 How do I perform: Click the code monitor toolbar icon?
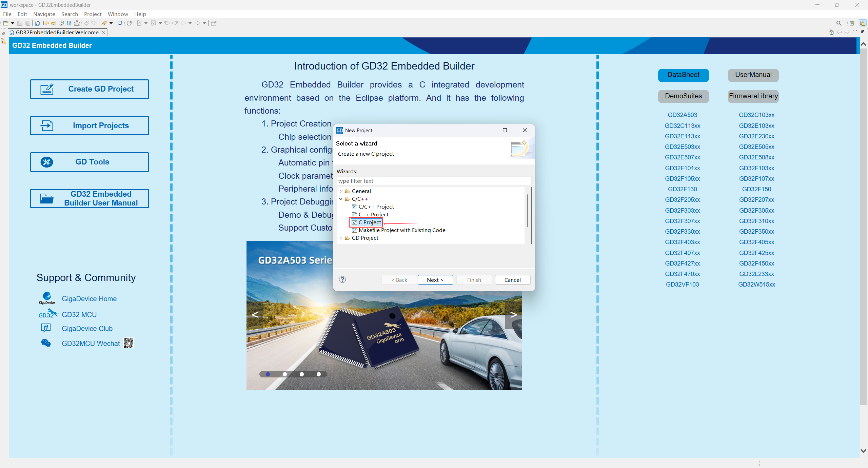tap(61, 23)
